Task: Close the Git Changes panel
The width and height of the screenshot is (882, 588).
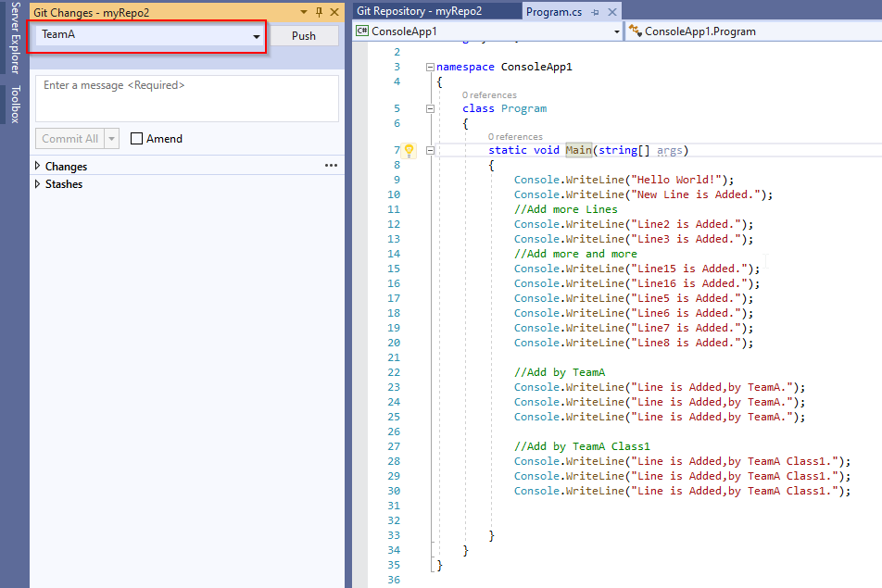Action: [x=334, y=12]
